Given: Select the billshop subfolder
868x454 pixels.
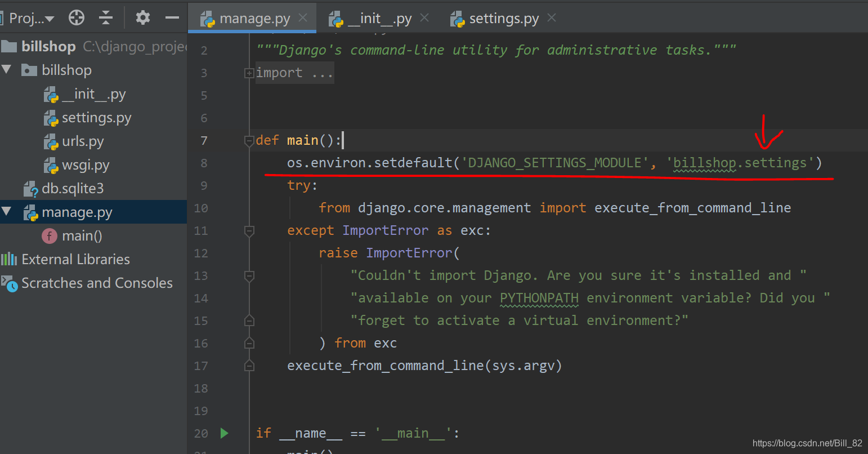Looking at the screenshot, I should (66, 70).
